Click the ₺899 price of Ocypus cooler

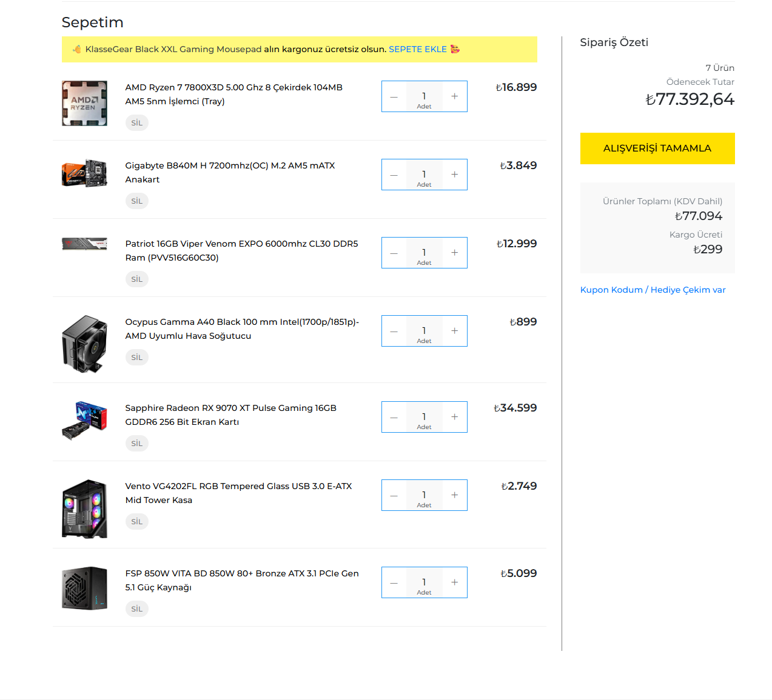pos(523,322)
